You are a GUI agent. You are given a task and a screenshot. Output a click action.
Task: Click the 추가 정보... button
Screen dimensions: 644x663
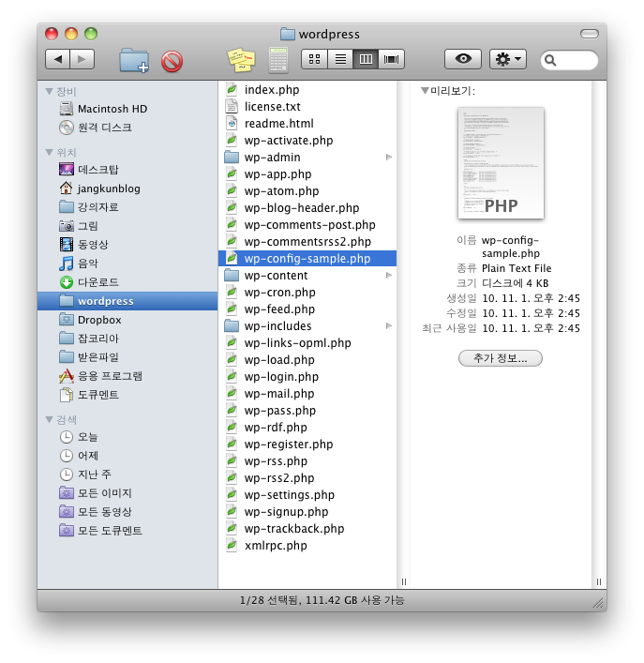(x=501, y=358)
